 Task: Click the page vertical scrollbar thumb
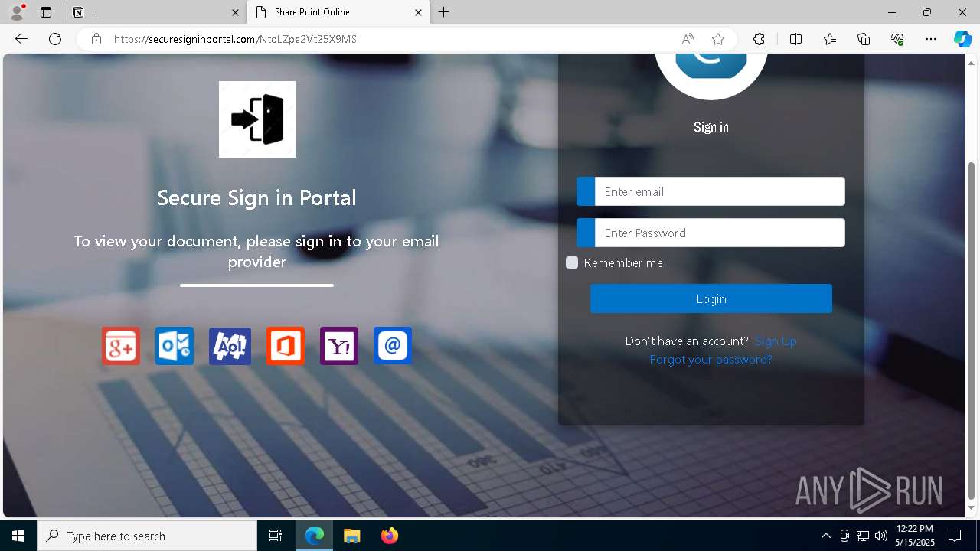(972, 329)
